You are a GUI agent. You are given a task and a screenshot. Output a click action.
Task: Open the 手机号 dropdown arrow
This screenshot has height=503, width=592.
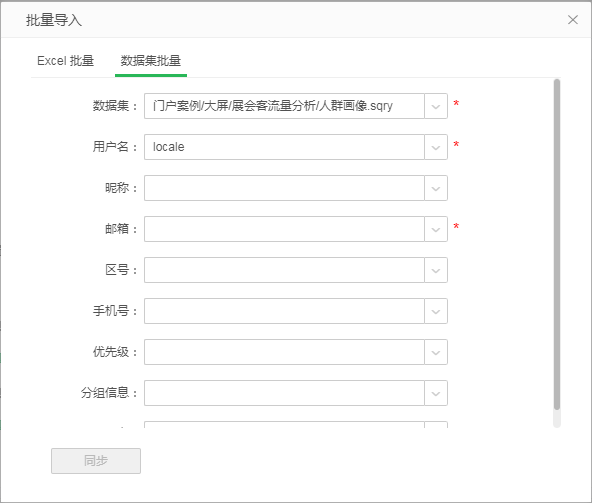click(x=436, y=311)
